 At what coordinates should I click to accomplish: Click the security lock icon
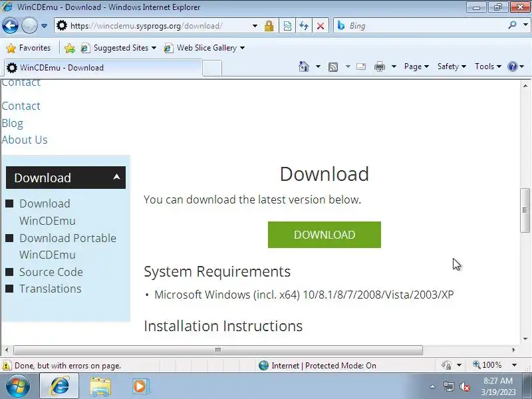[269, 26]
